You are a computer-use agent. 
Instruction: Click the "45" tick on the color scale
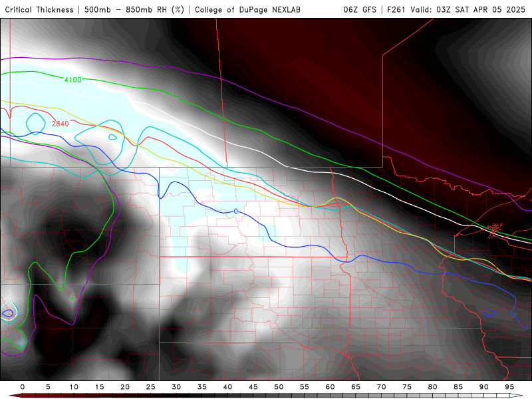253,387
